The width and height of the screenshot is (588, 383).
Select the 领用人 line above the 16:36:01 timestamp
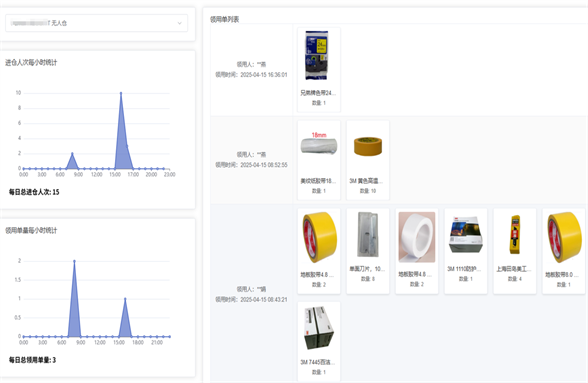[251, 64]
